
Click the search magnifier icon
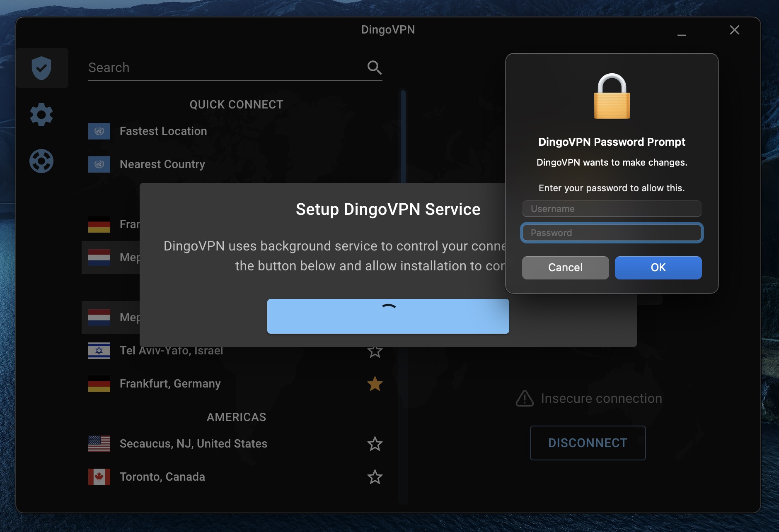click(x=374, y=67)
